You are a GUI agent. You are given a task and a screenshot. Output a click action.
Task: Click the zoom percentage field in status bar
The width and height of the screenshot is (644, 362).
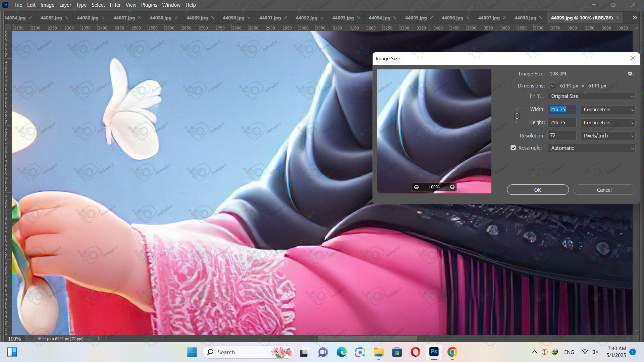point(14,339)
